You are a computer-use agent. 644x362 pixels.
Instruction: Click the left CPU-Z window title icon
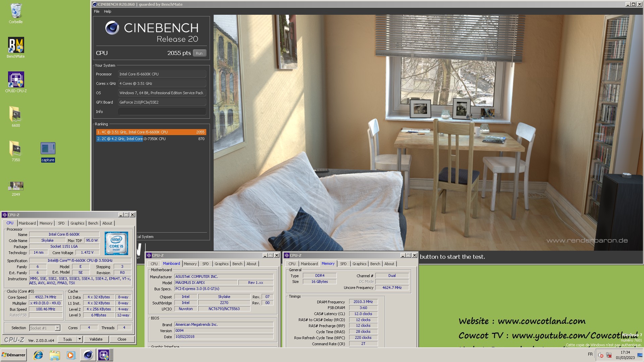(5, 215)
